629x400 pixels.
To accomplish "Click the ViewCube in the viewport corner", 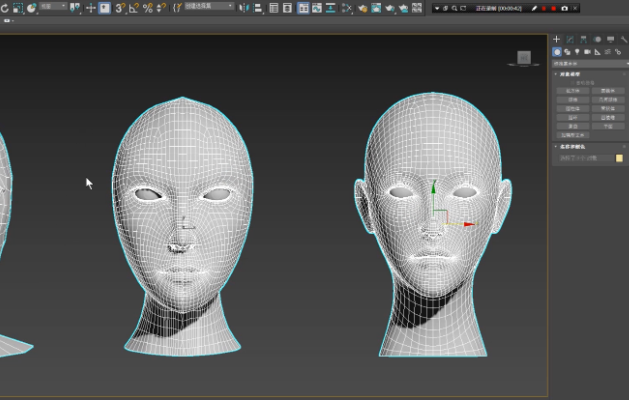I will click(525, 59).
